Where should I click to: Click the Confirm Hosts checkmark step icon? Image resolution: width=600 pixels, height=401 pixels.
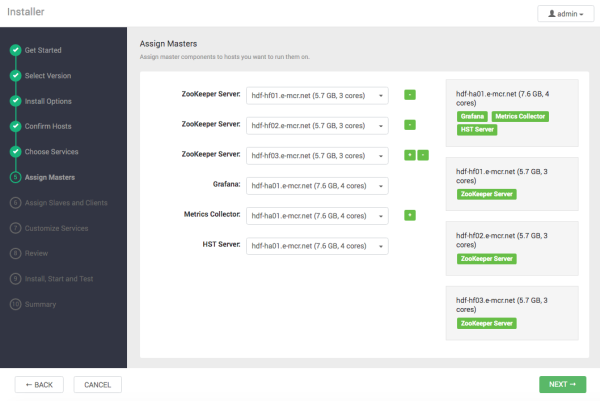coord(15,126)
